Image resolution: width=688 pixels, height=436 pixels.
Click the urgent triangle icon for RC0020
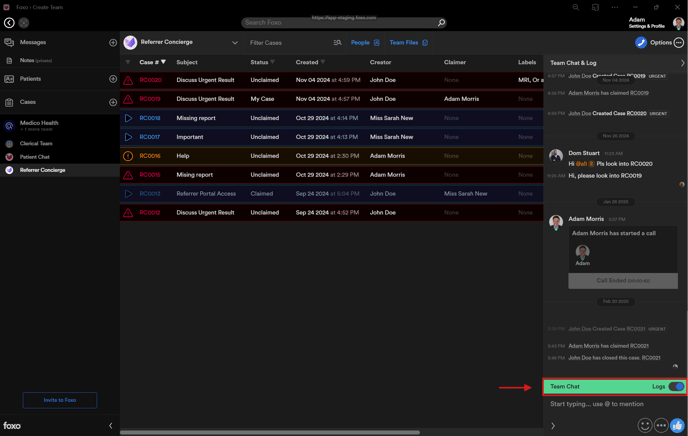coord(128,80)
